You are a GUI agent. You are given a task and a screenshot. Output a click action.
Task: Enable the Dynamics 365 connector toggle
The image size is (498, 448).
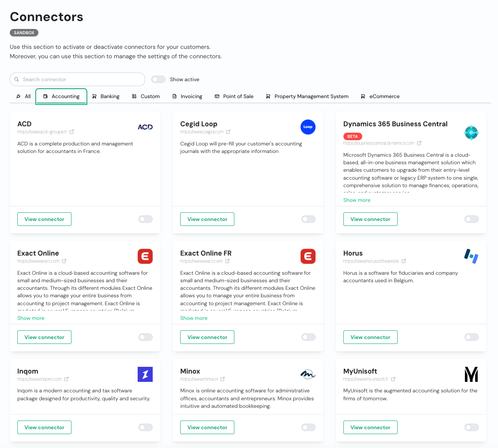click(x=472, y=219)
